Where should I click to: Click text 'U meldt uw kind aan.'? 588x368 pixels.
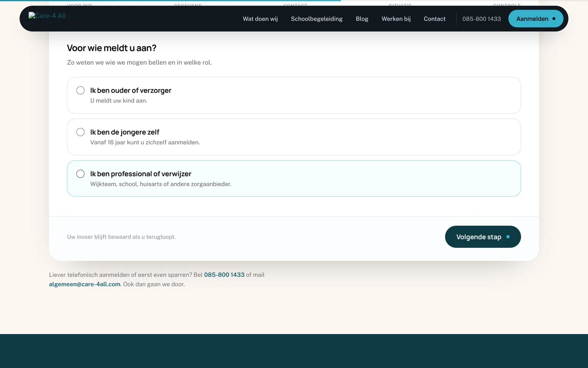tap(119, 100)
